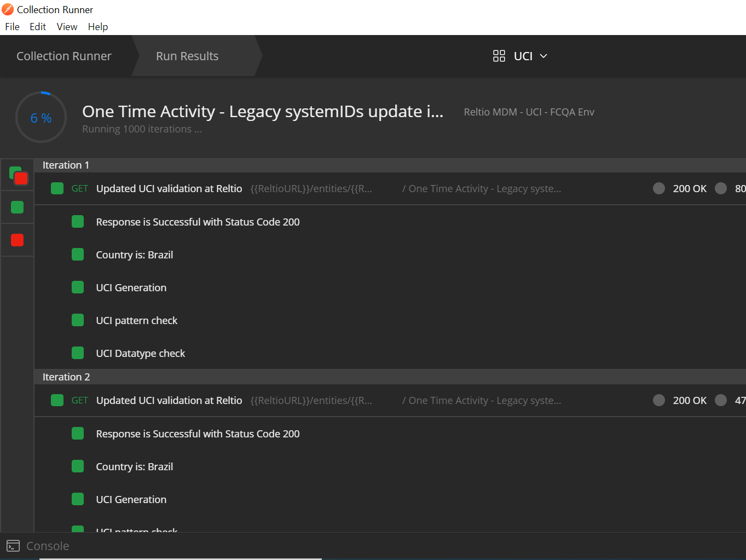Click pass icon beside Iteration 2 UCI Generation
Screen dimensions: 746x560
click(78, 499)
